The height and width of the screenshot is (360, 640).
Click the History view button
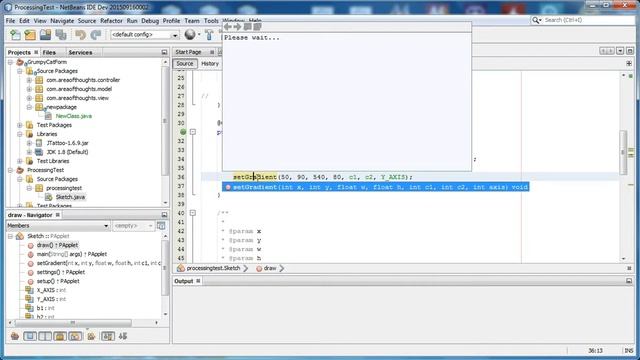point(210,64)
